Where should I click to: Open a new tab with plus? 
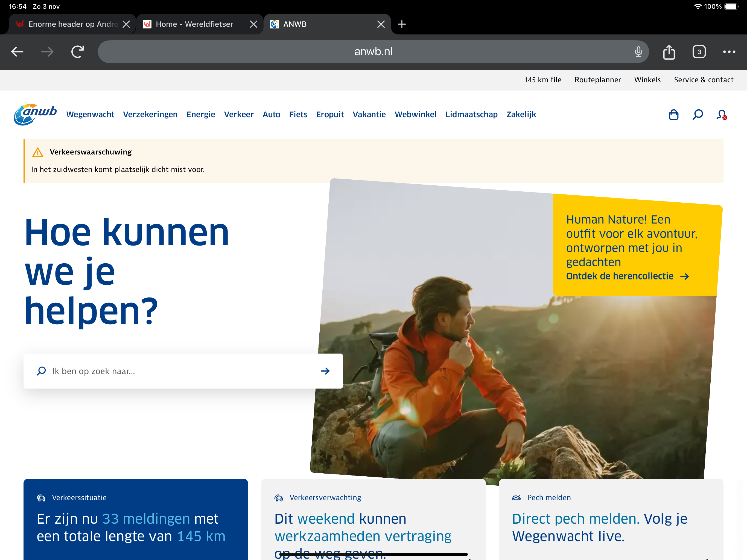pyautogui.click(x=402, y=24)
